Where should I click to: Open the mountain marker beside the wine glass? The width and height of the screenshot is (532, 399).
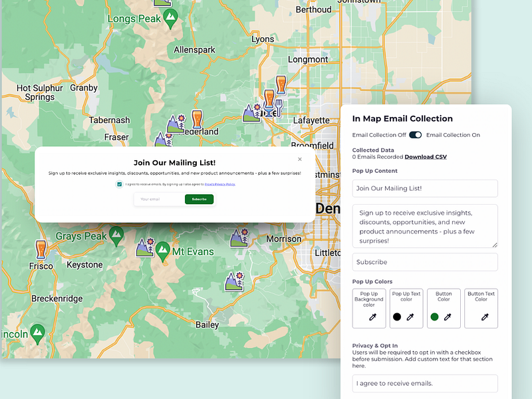coord(252,113)
